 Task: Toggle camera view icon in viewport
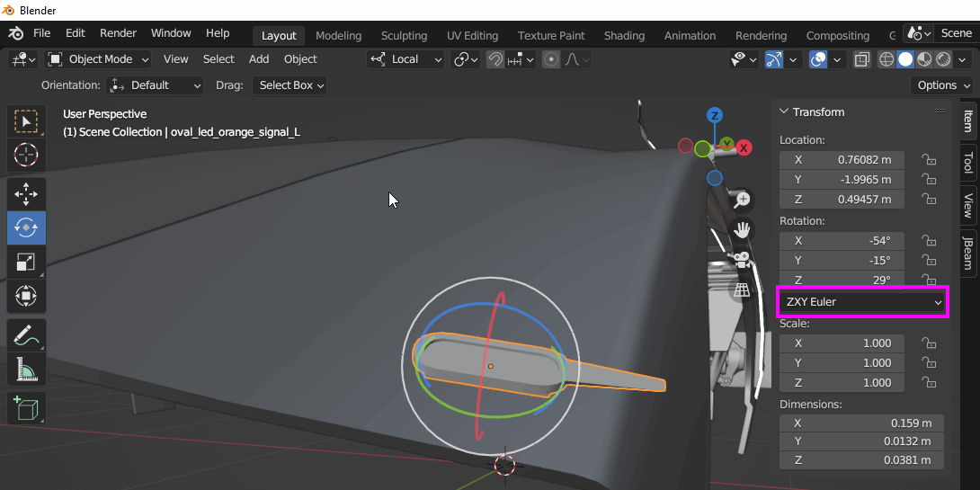[x=742, y=260]
